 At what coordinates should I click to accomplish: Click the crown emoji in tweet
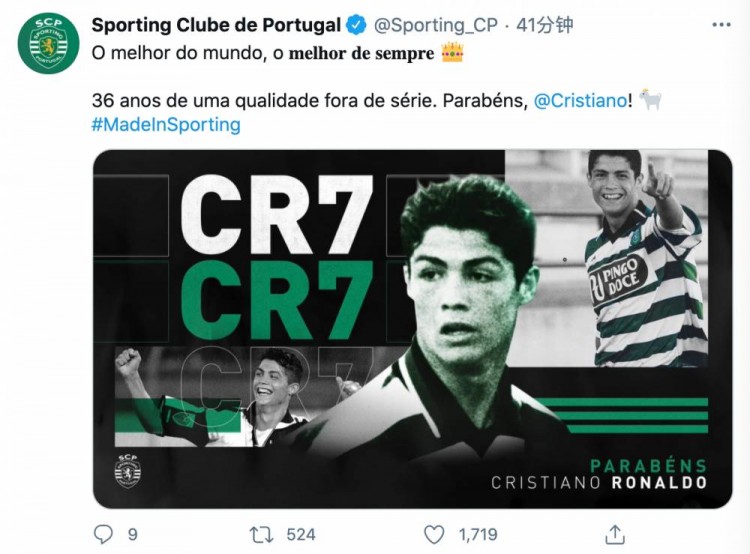coord(452,52)
